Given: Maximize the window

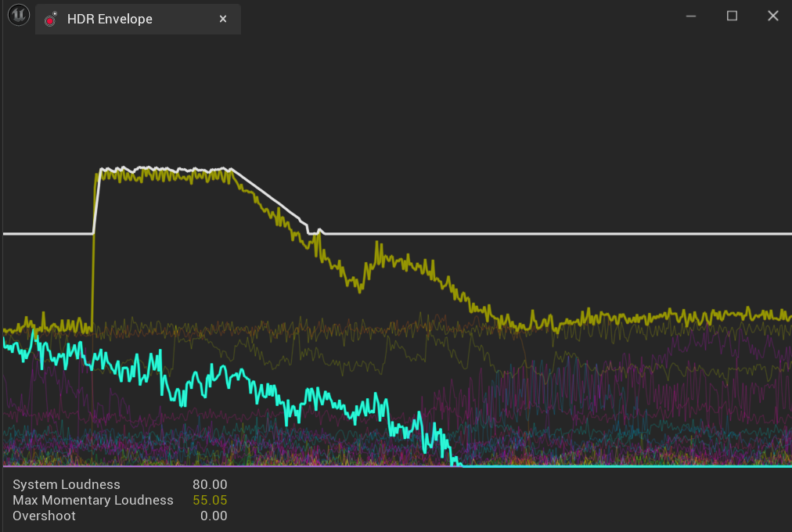Looking at the screenshot, I should tap(732, 16).
